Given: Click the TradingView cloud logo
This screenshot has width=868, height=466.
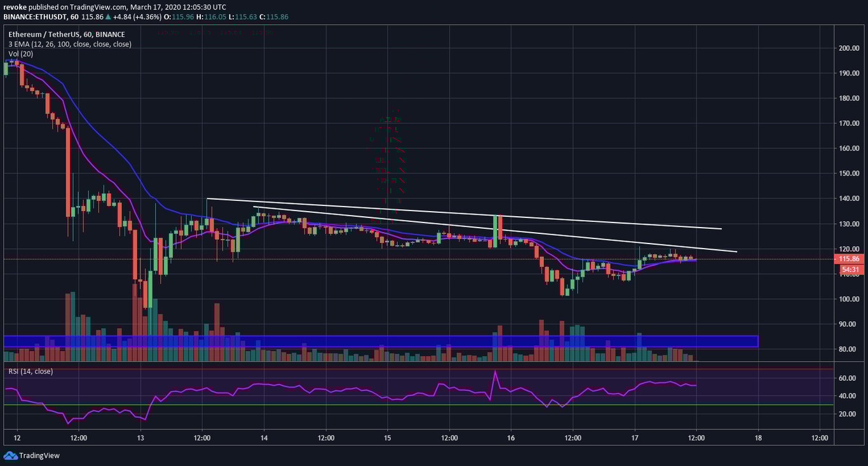Looking at the screenshot, I should (x=10, y=455).
